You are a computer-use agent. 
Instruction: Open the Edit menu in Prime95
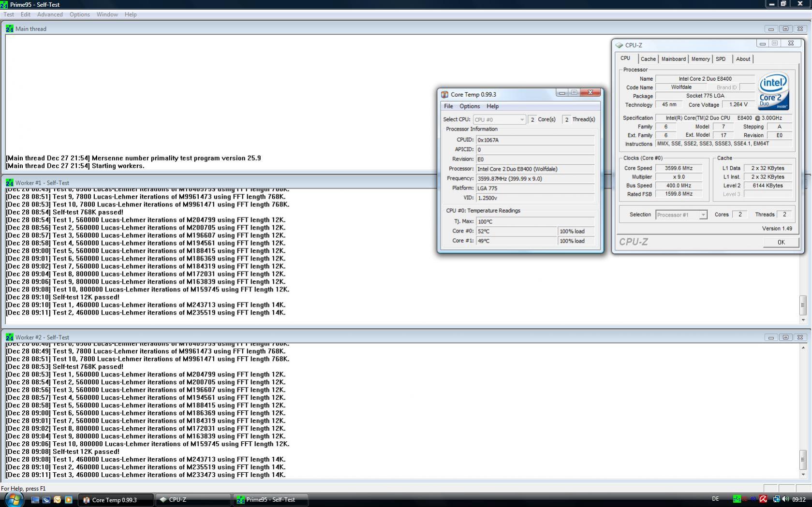pos(26,14)
